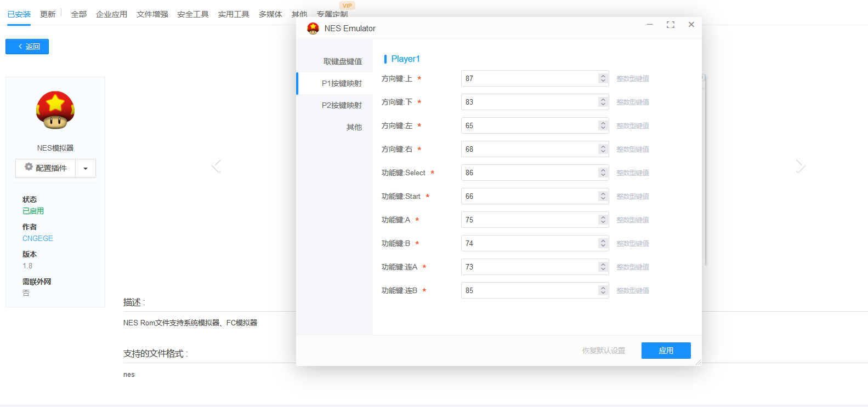Click input field for 功能键:Select containing 86
Viewport: 868px width, 407px height.
pos(535,173)
